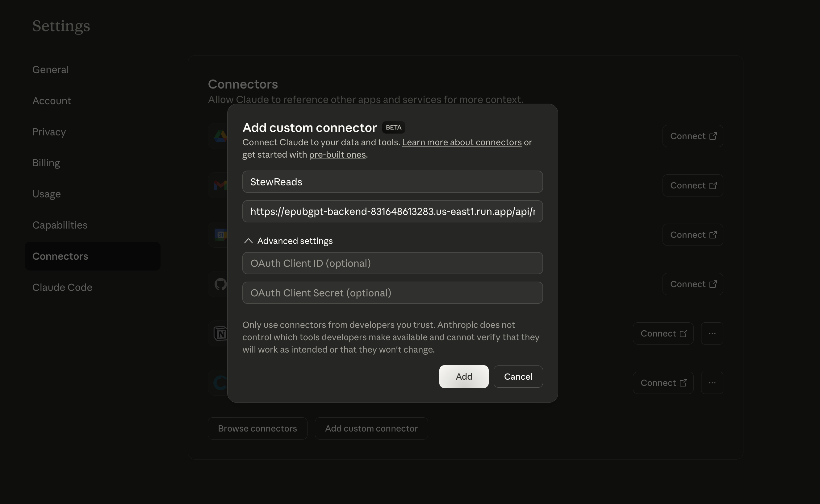This screenshot has height=504, width=820.
Task: Click the Connectors section heading
Action: click(243, 84)
